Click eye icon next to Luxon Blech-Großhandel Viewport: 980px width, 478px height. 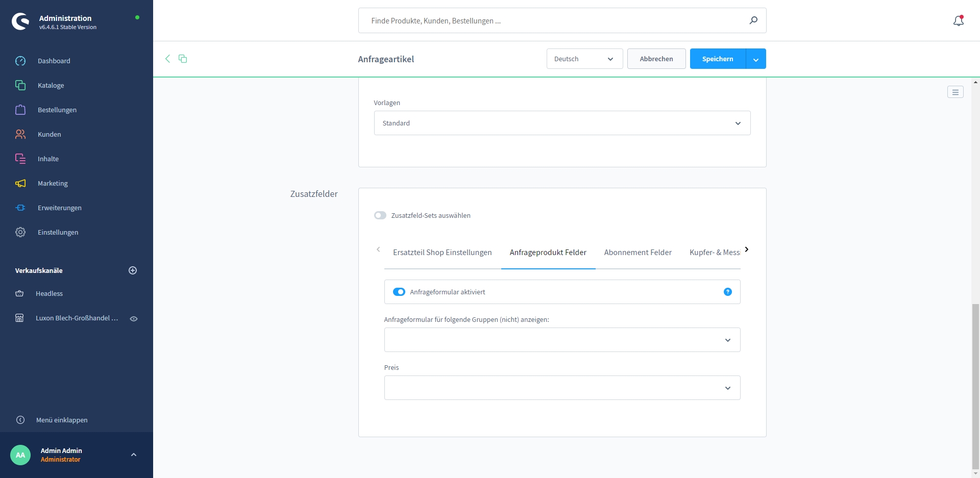134,318
